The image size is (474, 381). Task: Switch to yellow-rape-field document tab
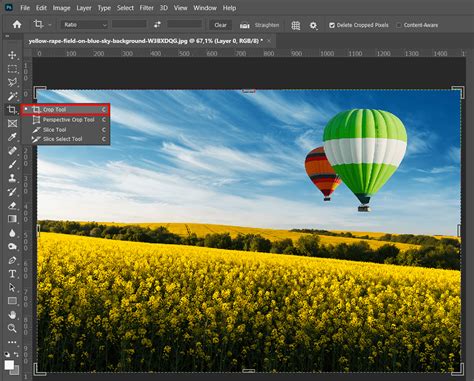click(x=146, y=41)
